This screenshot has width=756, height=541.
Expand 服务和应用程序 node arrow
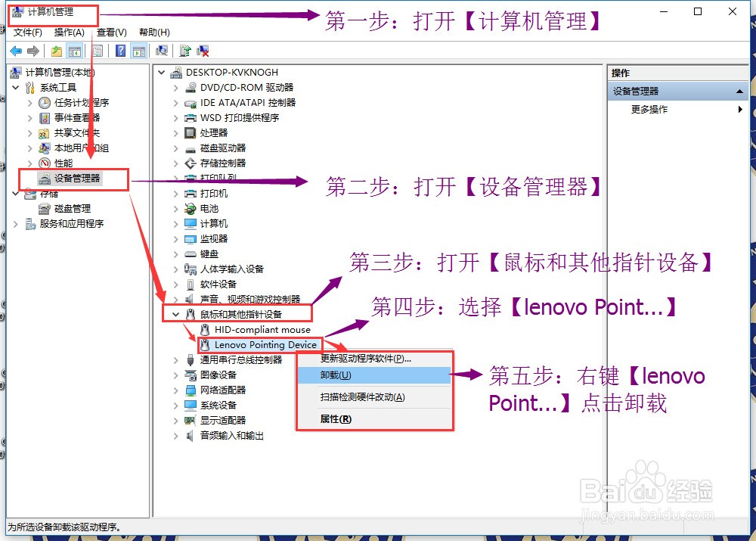[x=15, y=224]
